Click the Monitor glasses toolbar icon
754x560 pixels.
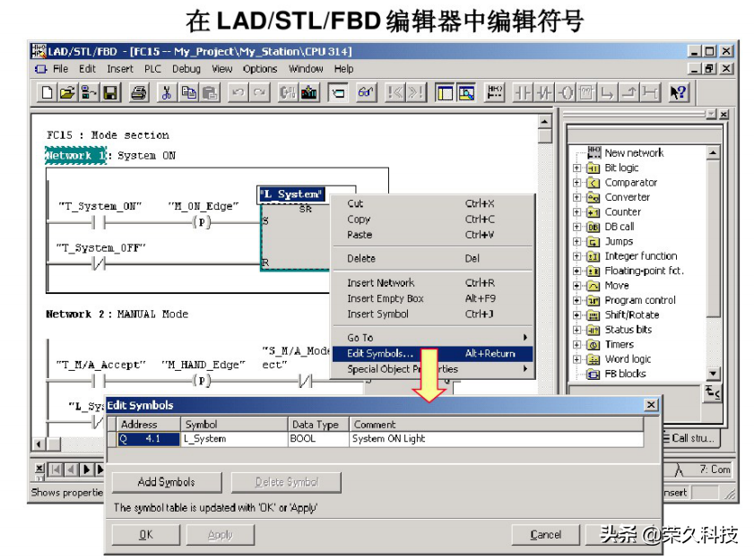point(367,92)
